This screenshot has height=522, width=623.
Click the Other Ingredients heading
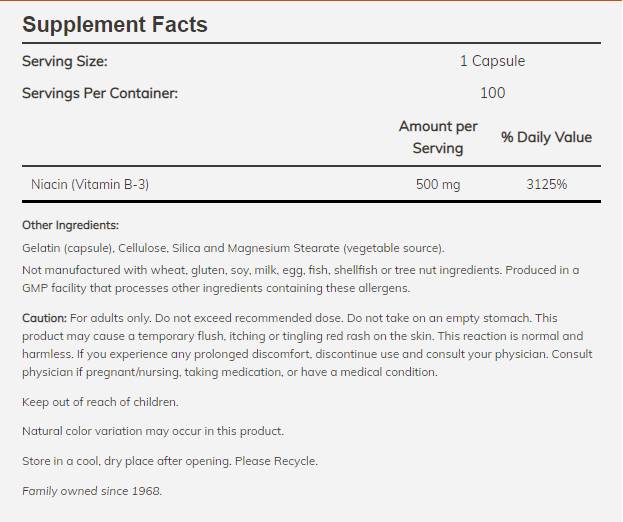(x=70, y=226)
